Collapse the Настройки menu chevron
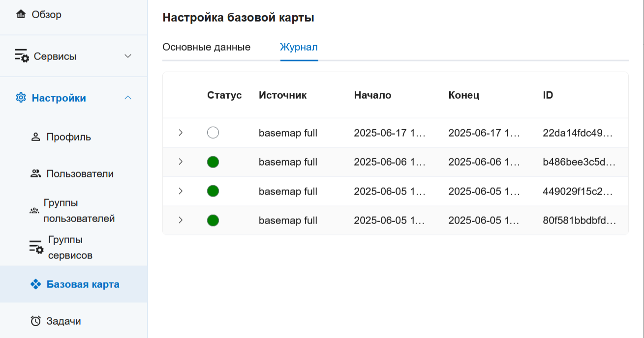The height and width of the screenshot is (338, 644). [128, 98]
